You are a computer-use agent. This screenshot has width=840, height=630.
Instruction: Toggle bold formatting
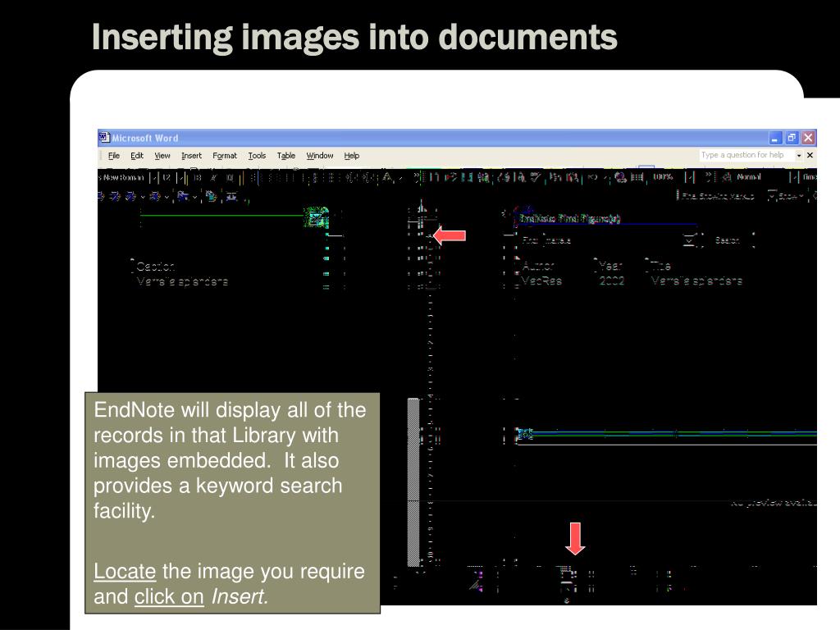tap(198, 177)
